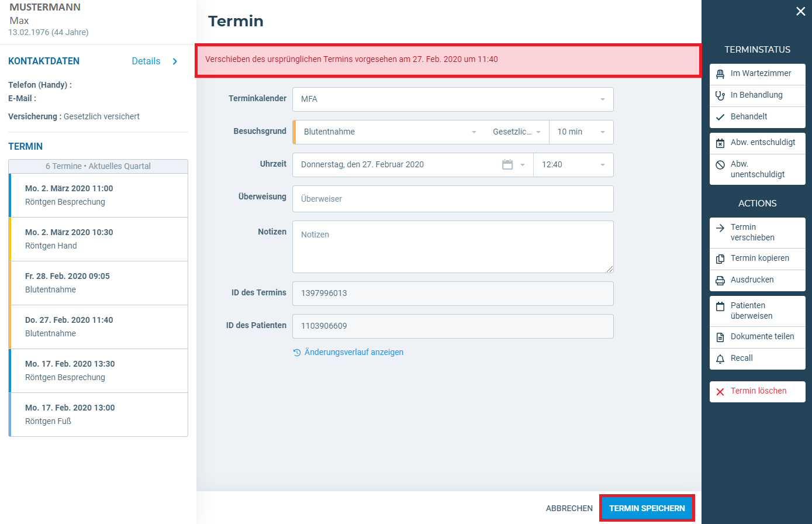Choose Dokumente teilen action
The height and width of the screenshot is (524, 812).
(x=757, y=337)
